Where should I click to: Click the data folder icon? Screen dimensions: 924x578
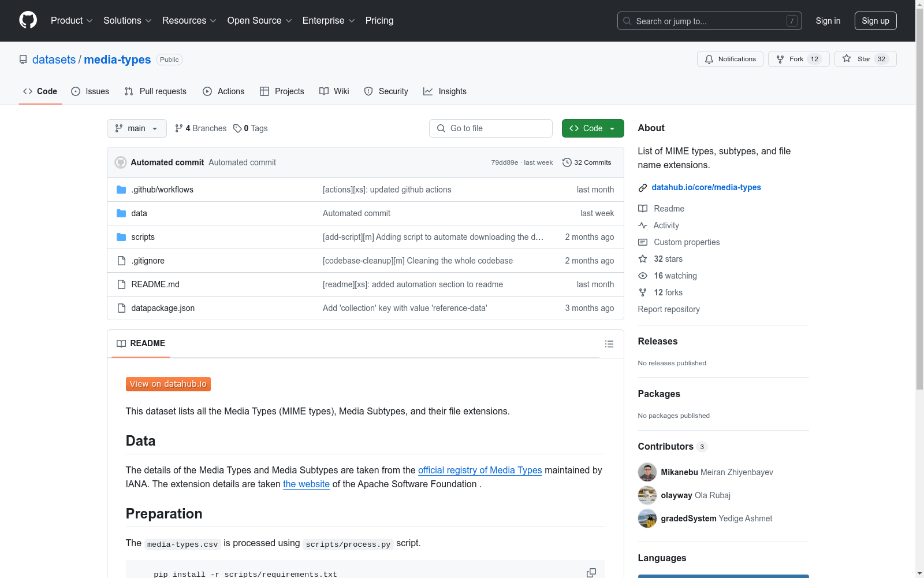pyautogui.click(x=121, y=213)
